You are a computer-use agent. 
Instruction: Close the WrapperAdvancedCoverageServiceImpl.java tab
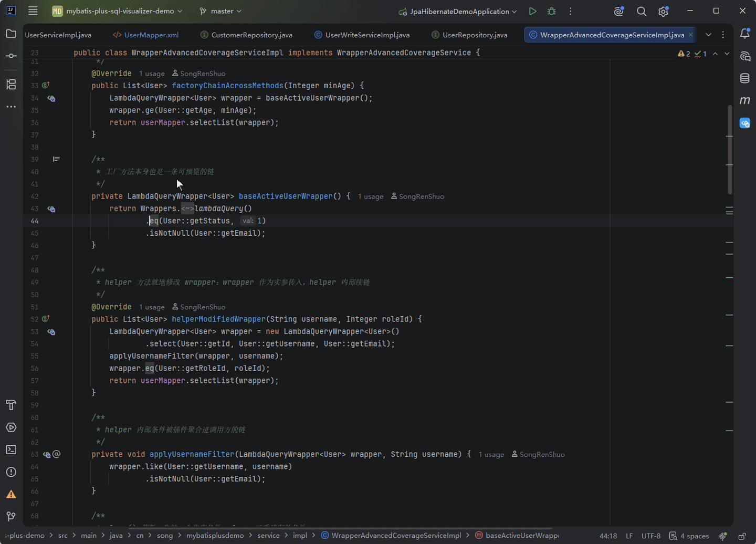690,35
